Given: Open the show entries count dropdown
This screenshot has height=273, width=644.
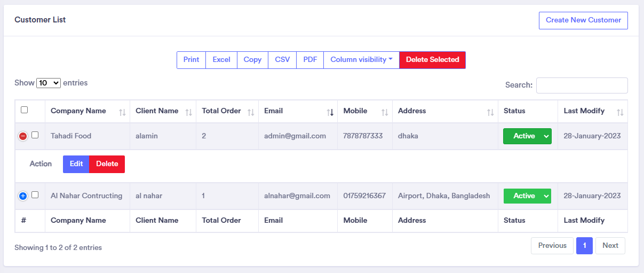Looking at the screenshot, I should point(49,83).
